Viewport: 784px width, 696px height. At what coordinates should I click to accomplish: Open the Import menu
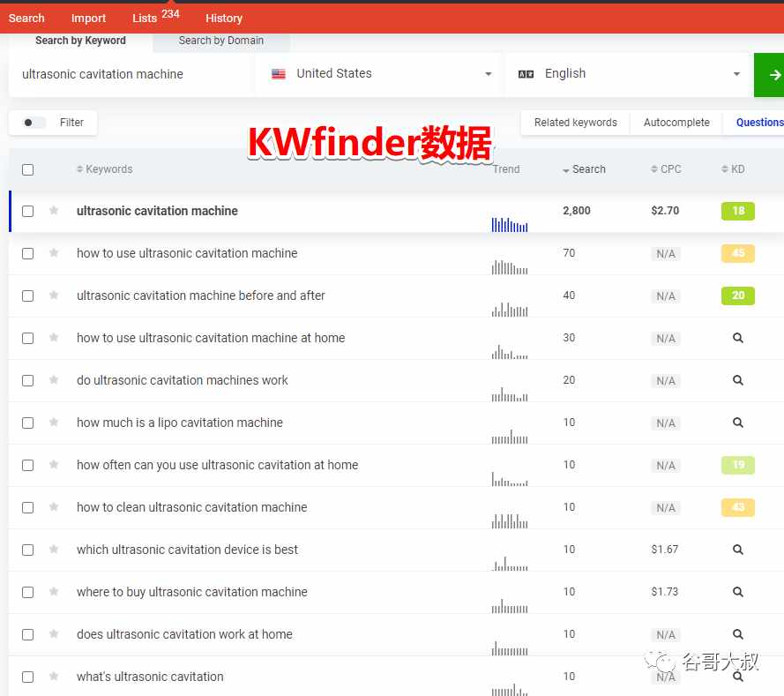(88, 18)
